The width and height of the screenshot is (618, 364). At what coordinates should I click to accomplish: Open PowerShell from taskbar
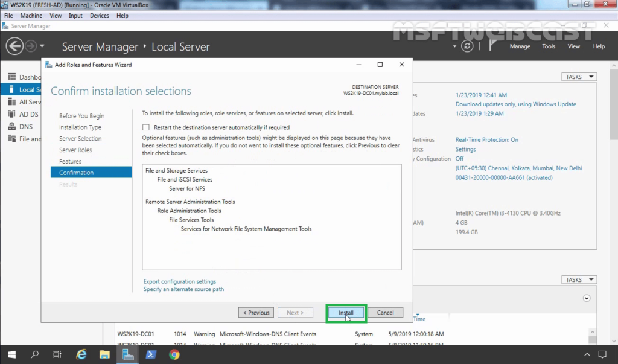click(150, 354)
